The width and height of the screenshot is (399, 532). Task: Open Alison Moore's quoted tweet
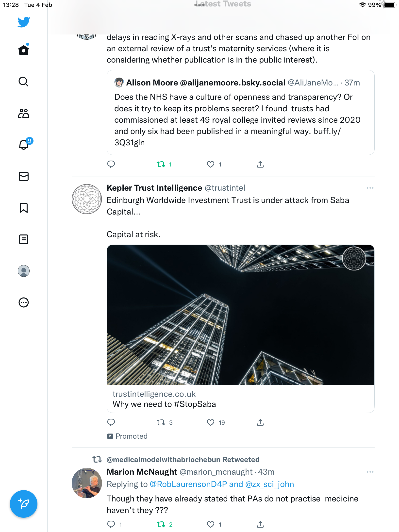241,113
